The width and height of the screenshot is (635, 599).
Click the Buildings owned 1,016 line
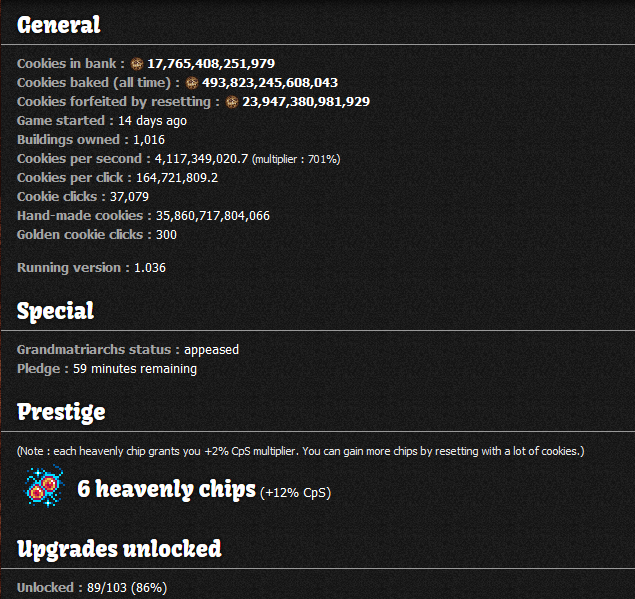[x=91, y=140]
